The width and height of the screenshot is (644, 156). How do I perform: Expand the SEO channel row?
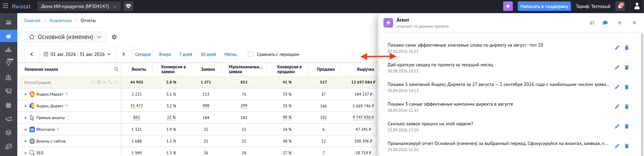pos(25,153)
